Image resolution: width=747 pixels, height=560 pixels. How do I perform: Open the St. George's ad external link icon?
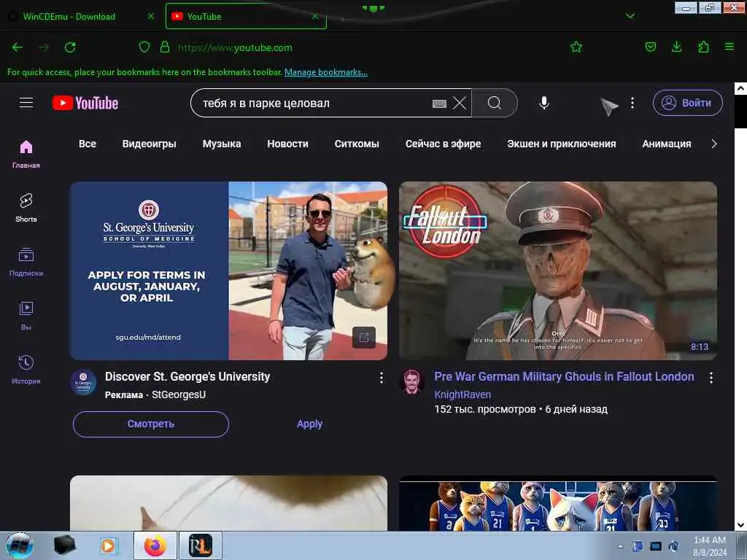(x=364, y=338)
